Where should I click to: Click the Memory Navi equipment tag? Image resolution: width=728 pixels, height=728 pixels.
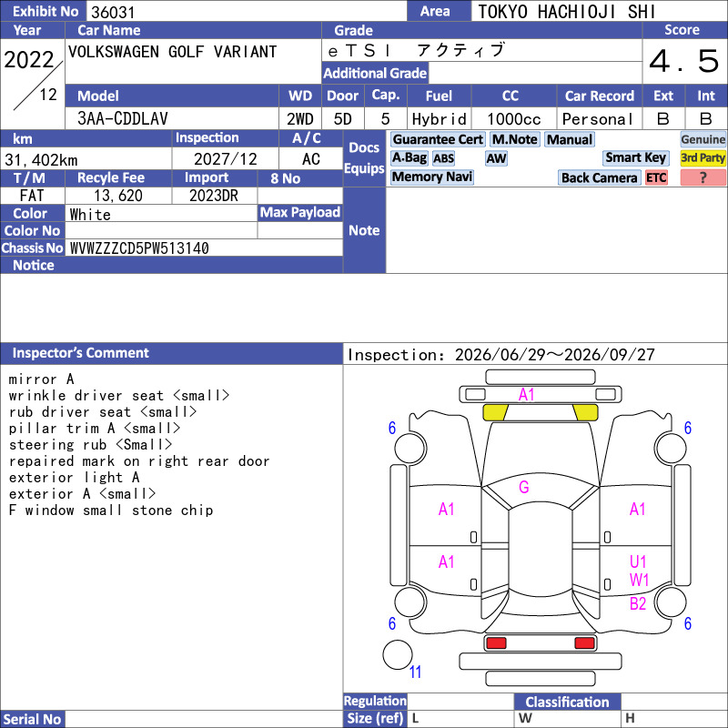[x=431, y=177]
